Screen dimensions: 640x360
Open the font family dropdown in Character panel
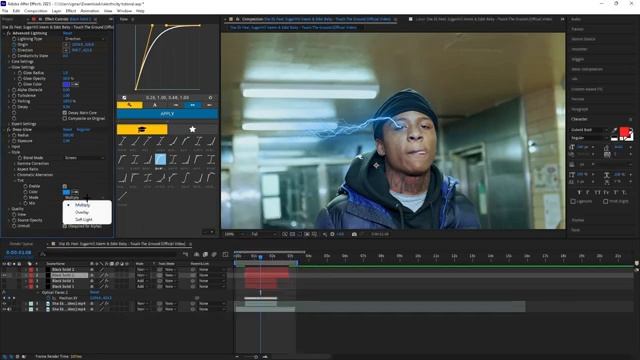pyautogui.click(x=590, y=130)
